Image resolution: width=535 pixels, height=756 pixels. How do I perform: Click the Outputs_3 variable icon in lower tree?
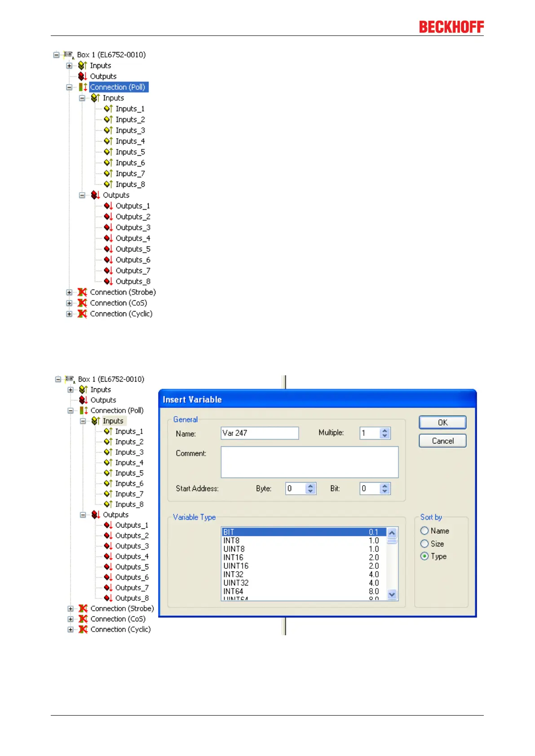click(108, 546)
